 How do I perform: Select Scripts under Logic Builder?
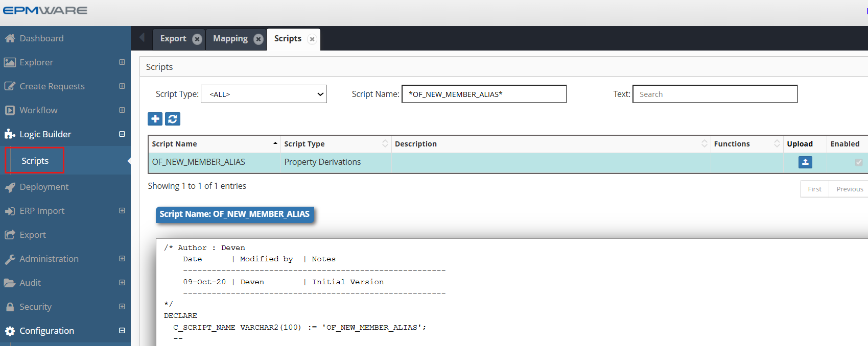[x=35, y=161]
